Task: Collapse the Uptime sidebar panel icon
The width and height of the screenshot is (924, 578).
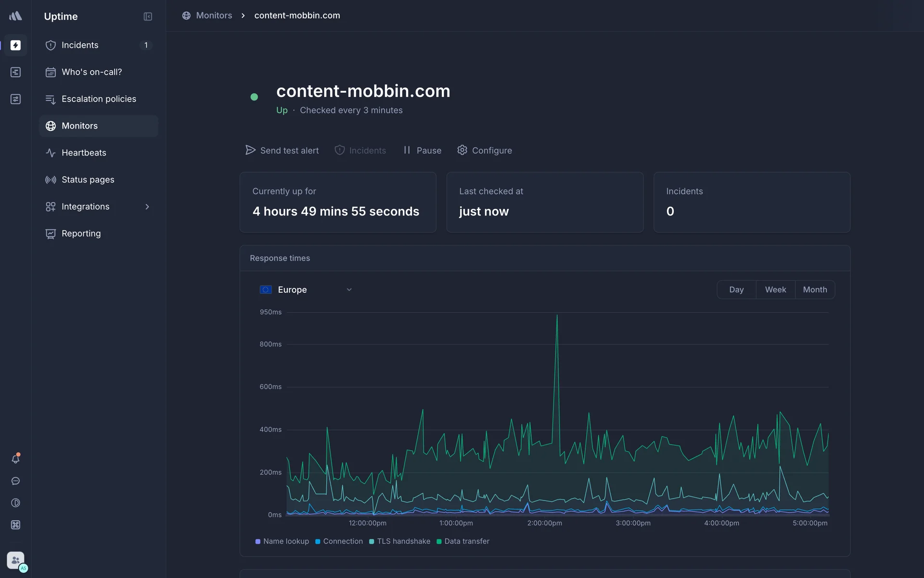Action: click(148, 16)
